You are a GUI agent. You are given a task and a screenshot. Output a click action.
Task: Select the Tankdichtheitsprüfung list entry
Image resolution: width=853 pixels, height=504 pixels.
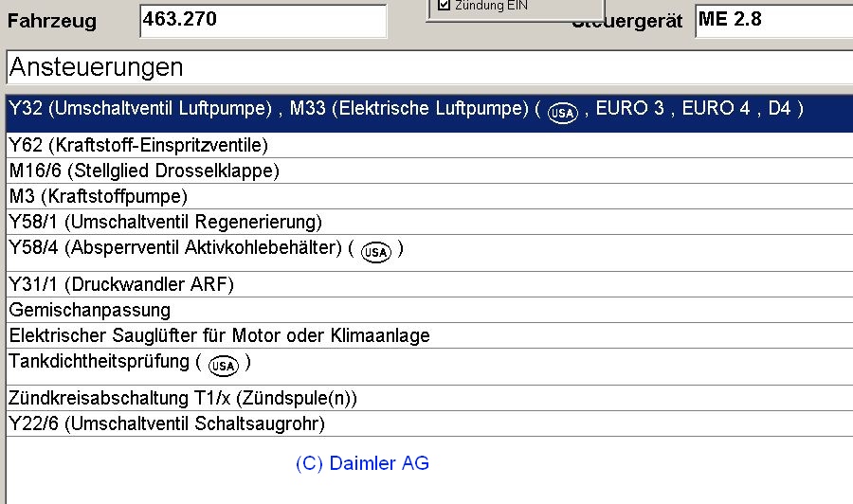coord(100,363)
